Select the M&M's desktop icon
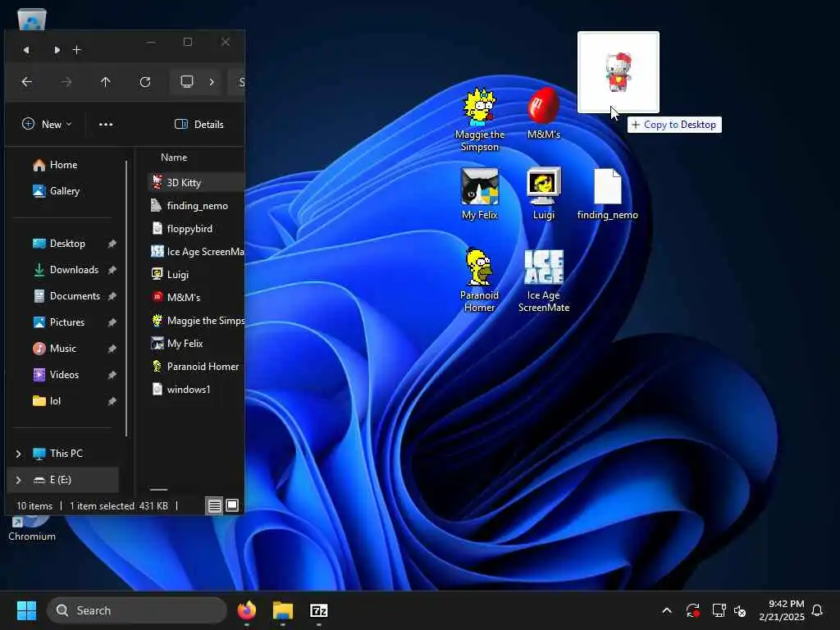 tap(543, 113)
